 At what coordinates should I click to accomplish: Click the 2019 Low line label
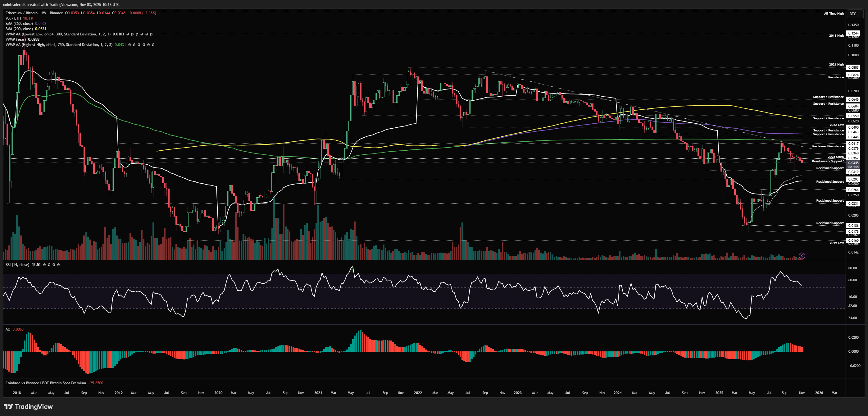(x=836, y=243)
